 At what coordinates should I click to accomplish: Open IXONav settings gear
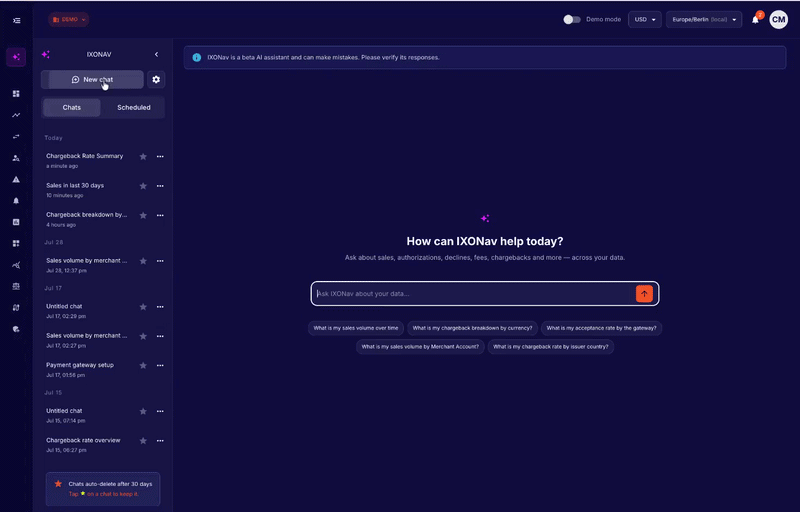(156, 80)
